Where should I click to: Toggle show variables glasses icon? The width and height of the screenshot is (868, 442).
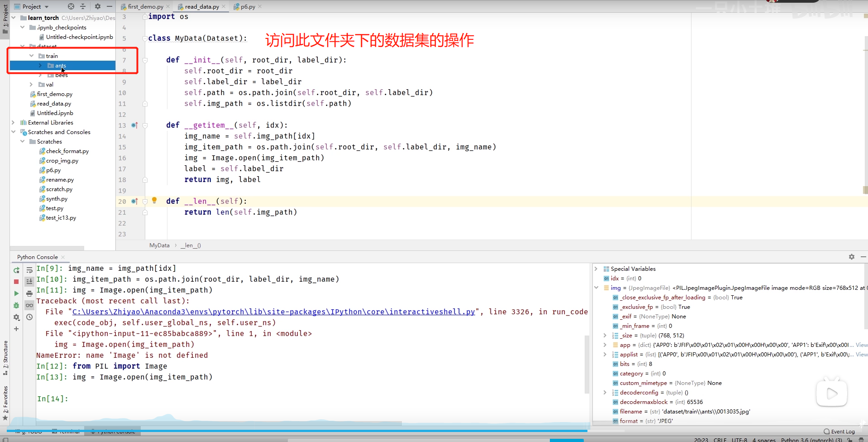tap(29, 305)
